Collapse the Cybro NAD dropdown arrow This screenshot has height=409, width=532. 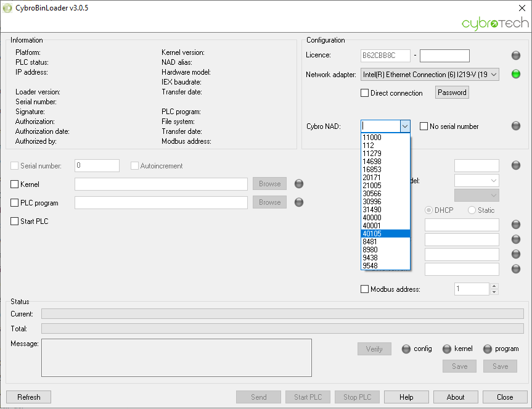(405, 126)
